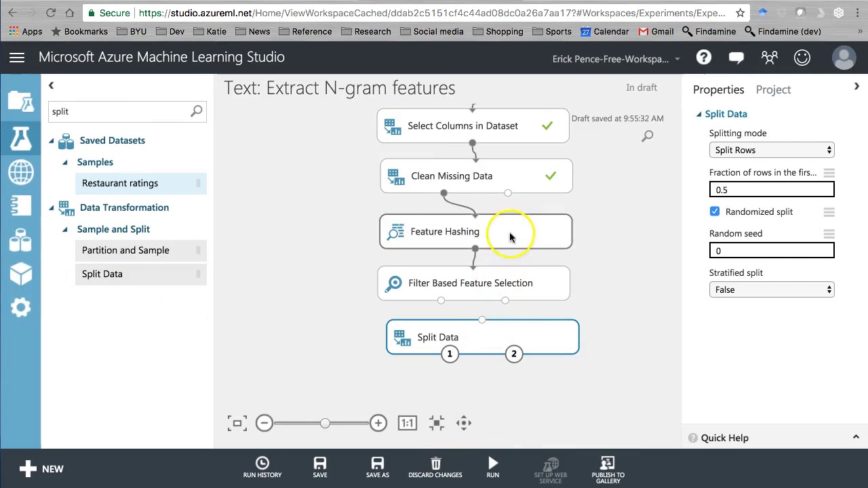This screenshot has height=488, width=868.
Task: Click the Random seed input field
Action: pyautogui.click(x=772, y=251)
